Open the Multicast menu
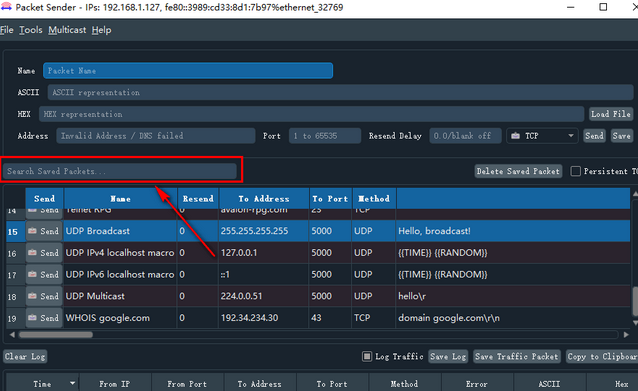The width and height of the screenshot is (638, 391). (67, 30)
